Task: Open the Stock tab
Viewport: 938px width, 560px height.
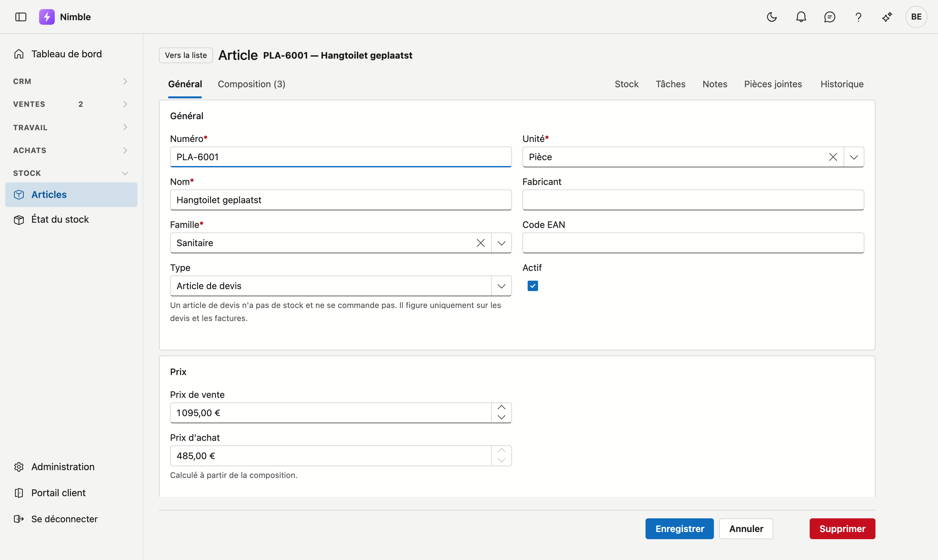Action: [626, 84]
